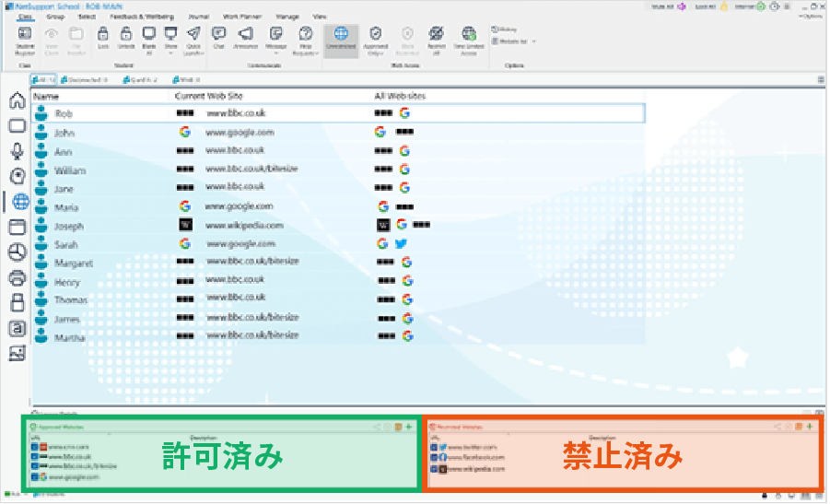Switch to Journal tab
Image resolution: width=830 pixels, height=504 pixels.
[x=199, y=17]
